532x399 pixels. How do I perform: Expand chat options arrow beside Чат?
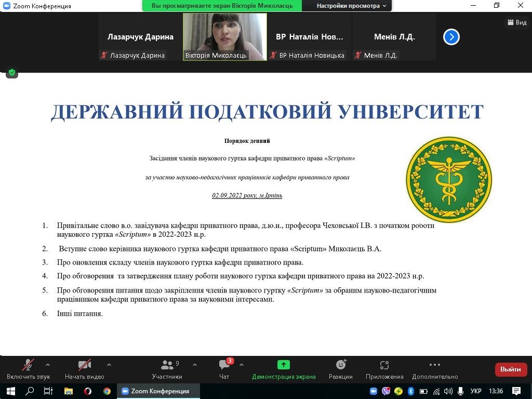coord(242,365)
